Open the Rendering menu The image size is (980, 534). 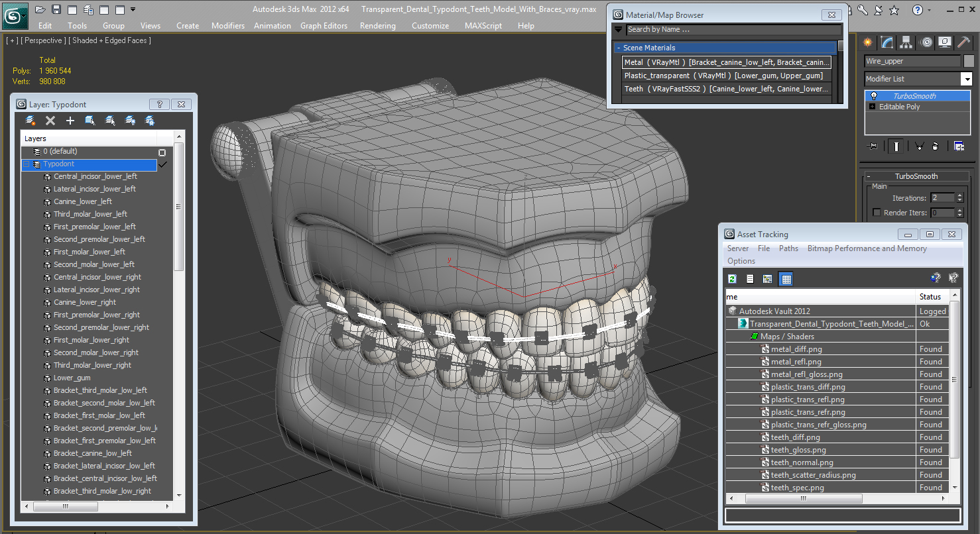click(x=378, y=26)
